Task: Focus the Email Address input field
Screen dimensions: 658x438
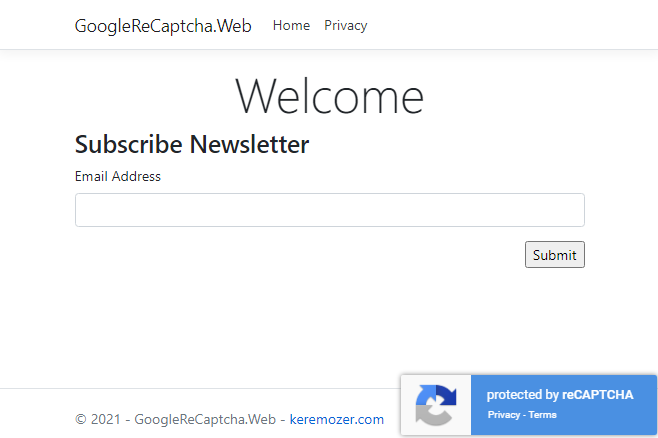Action: 330,210
